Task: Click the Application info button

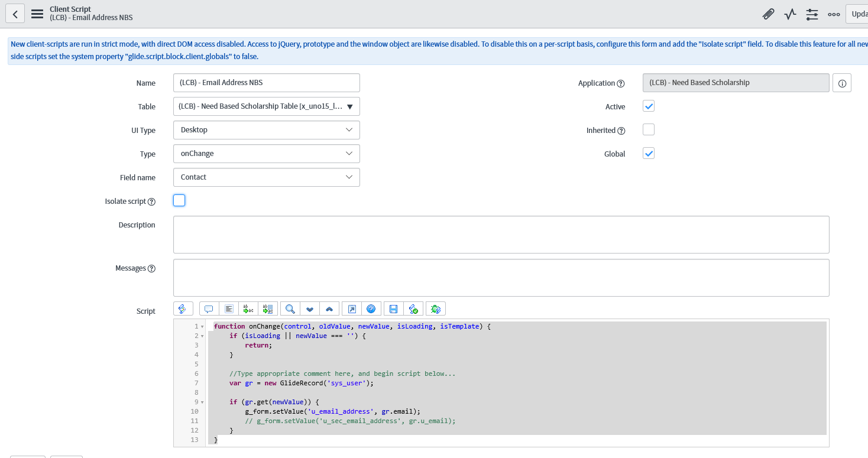Action: pos(842,83)
